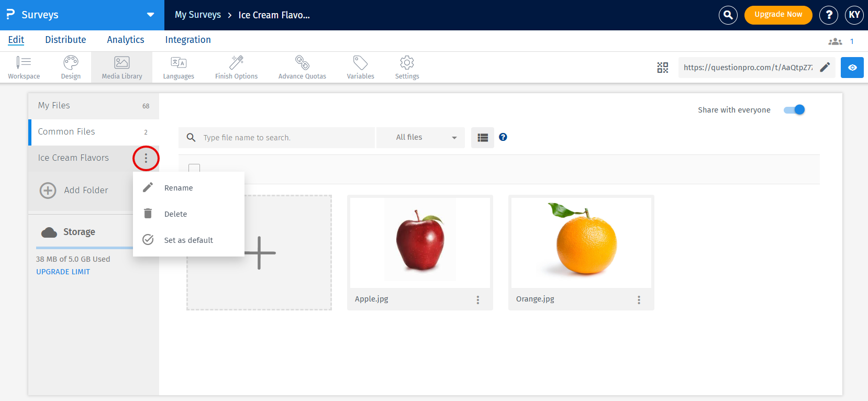
Task: Open the My Files folder
Action: (94, 106)
